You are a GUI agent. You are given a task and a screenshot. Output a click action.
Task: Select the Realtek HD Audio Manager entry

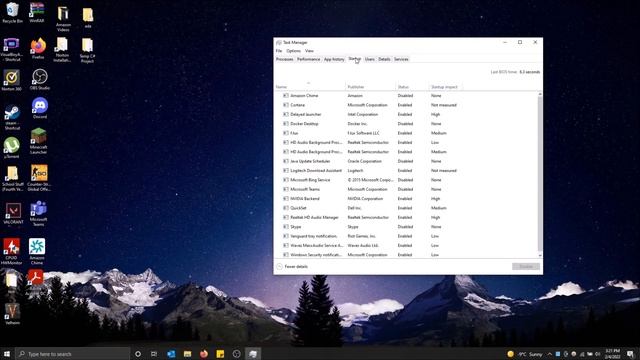point(406,218)
